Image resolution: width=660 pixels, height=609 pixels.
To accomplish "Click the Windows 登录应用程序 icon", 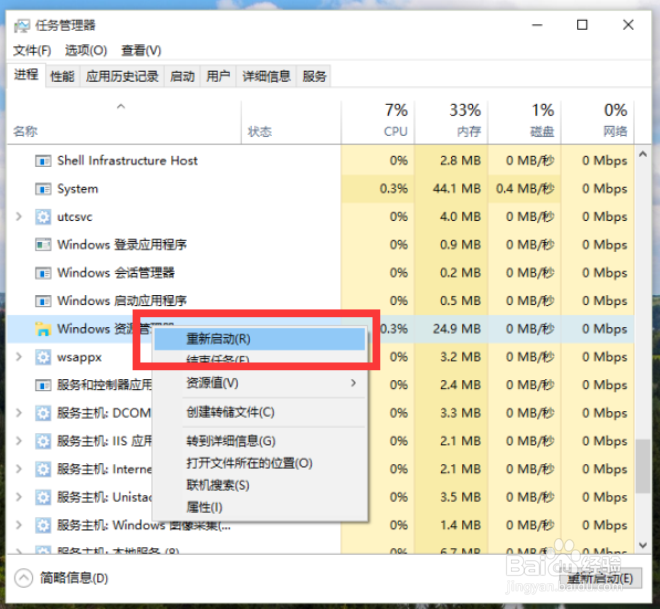I will pos(43,245).
